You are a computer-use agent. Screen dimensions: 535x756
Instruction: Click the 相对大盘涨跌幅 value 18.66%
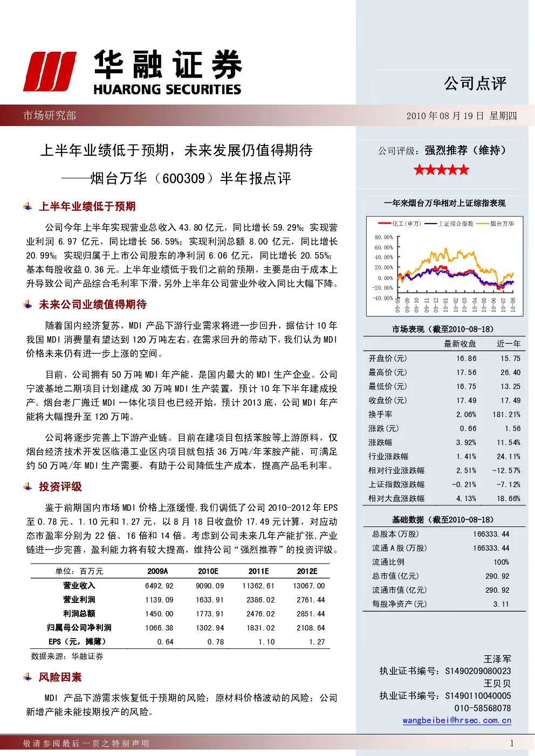pos(509,498)
